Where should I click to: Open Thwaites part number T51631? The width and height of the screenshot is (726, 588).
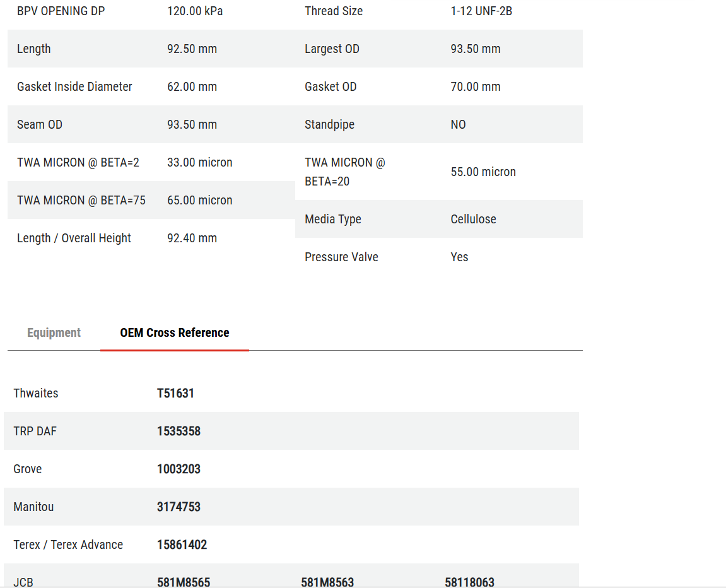pyautogui.click(x=175, y=393)
